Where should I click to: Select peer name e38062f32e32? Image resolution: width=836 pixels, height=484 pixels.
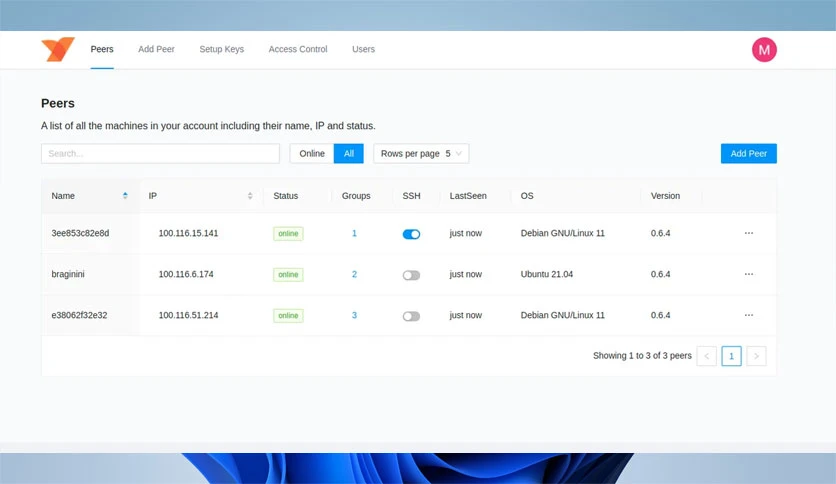[x=79, y=315]
